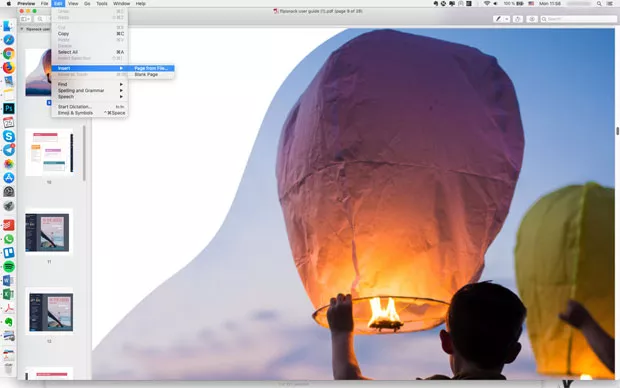Open the Tools menu in the menu bar
Screen dimensions: 620x388
pyautogui.click(x=102, y=4)
